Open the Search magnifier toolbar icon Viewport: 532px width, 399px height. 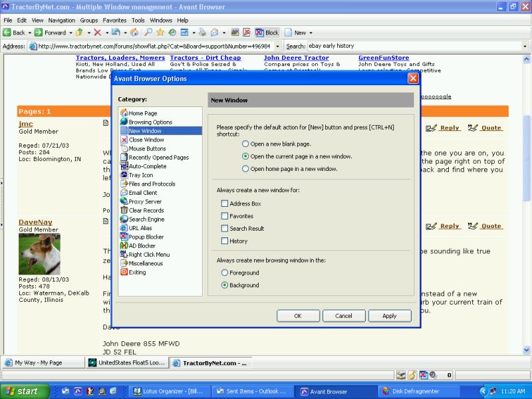[x=148, y=33]
